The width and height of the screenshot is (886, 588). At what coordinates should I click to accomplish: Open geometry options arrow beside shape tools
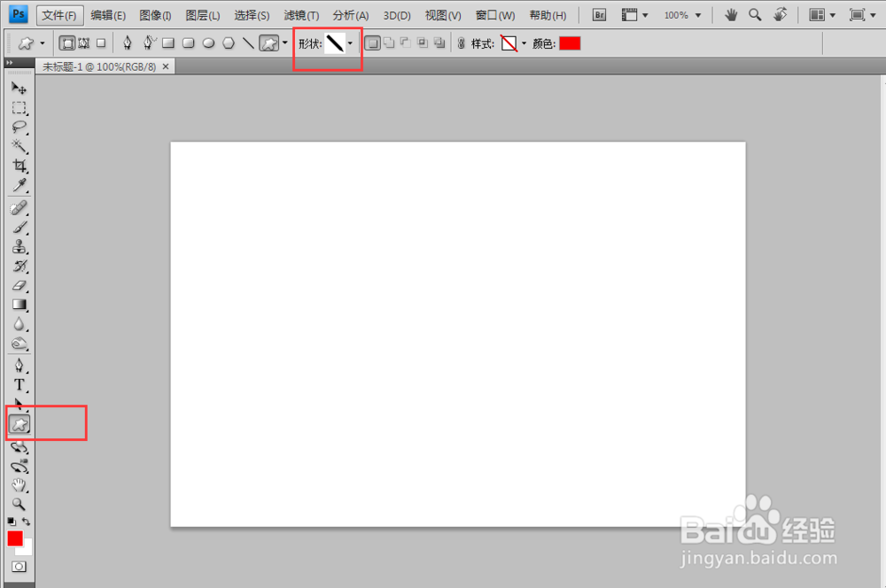[x=284, y=43]
